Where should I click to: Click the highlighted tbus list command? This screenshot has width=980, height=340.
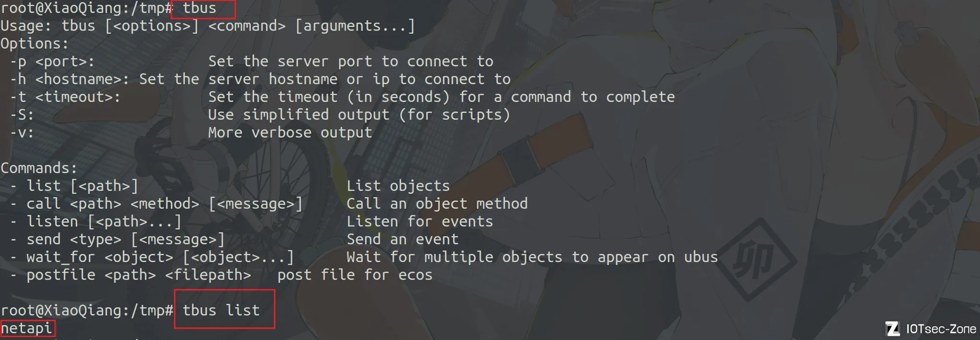tap(221, 310)
